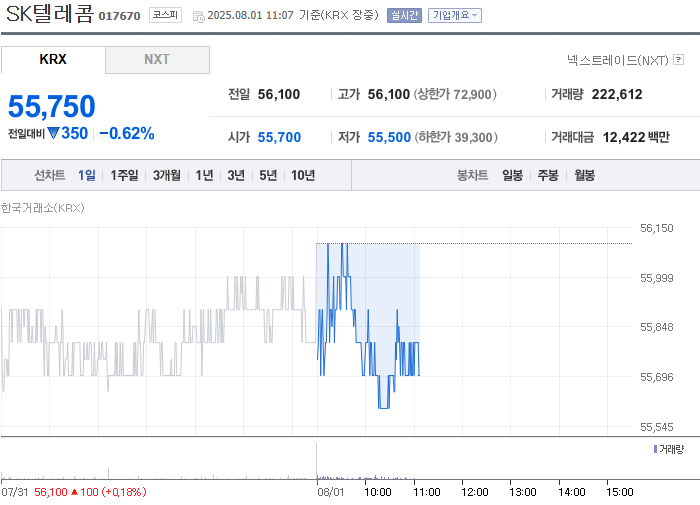Click the purple 거래량 legend marker

[655, 449]
